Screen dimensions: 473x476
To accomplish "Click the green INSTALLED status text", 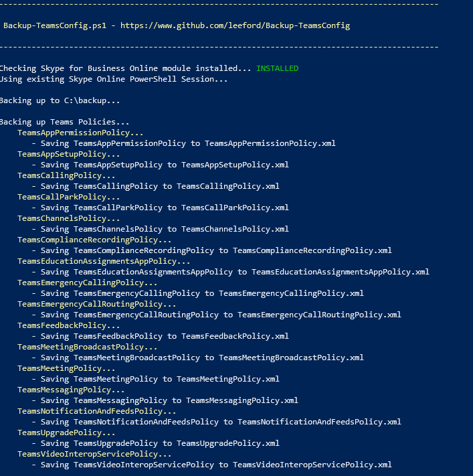I will click(x=277, y=68).
